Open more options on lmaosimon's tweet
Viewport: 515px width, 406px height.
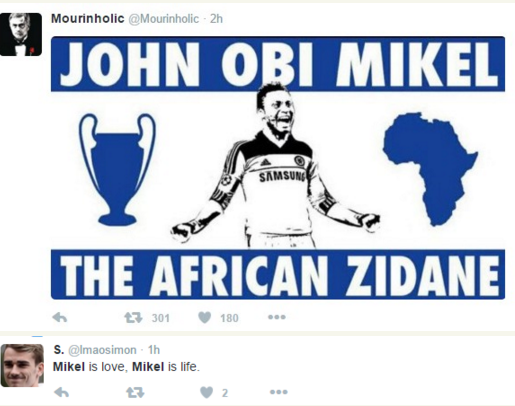278,392
